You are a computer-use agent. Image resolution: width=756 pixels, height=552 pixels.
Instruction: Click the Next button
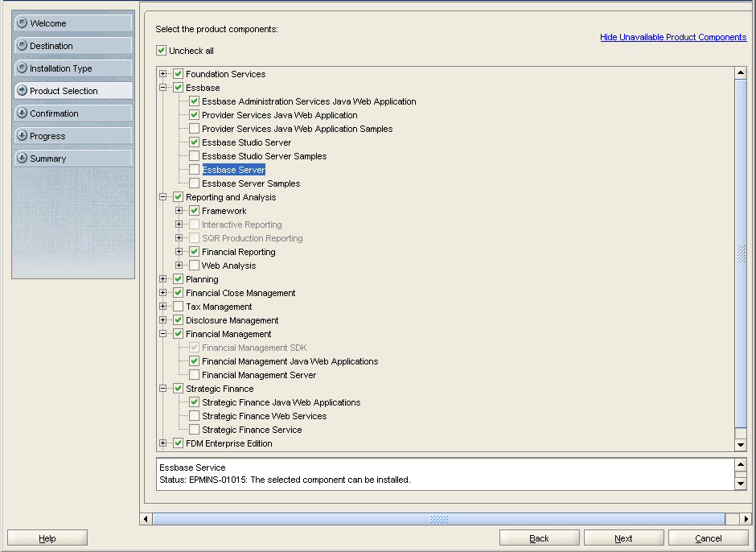click(623, 538)
